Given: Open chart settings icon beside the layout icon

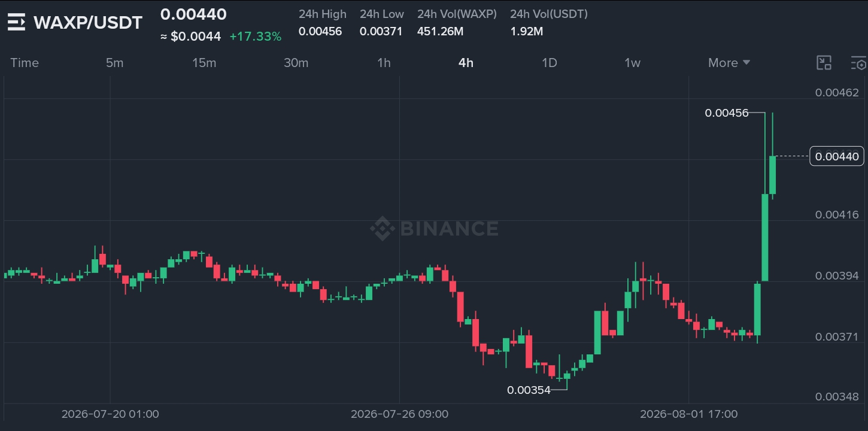Looking at the screenshot, I should tap(858, 63).
